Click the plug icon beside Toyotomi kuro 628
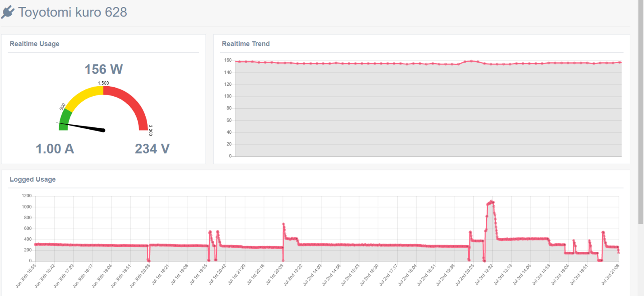Screen dimensions: 644x296 [8, 12]
